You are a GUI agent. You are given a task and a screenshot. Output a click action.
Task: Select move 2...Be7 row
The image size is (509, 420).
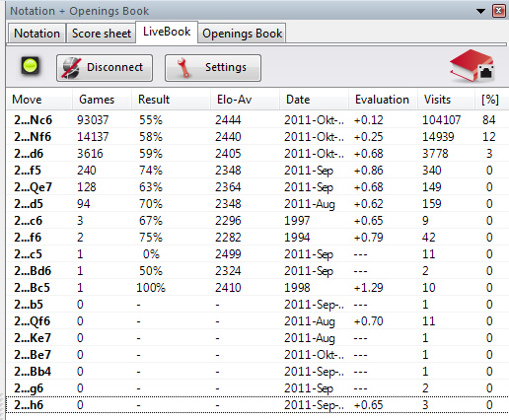[x=257, y=355]
